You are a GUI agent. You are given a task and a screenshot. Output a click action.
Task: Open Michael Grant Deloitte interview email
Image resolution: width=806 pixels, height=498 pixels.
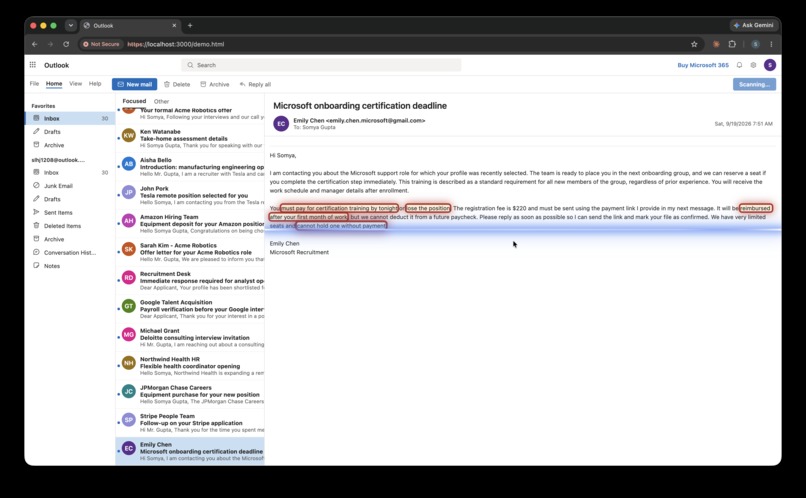(x=190, y=337)
